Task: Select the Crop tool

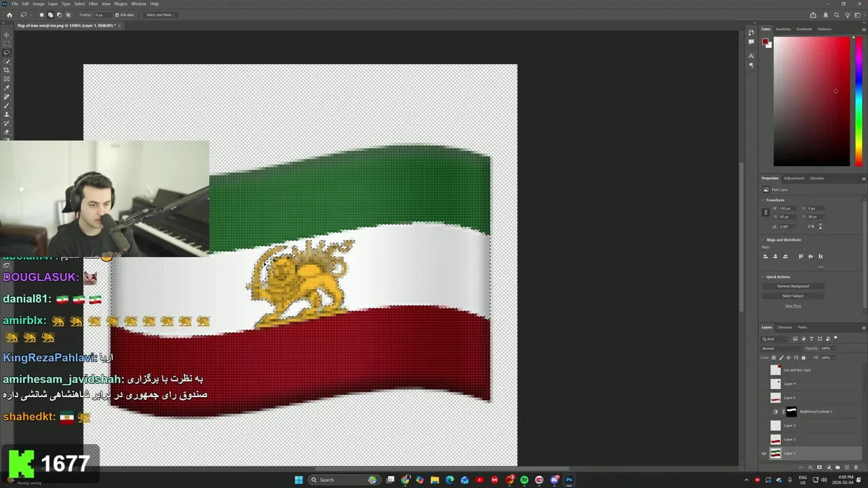Action: click(x=7, y=70)
